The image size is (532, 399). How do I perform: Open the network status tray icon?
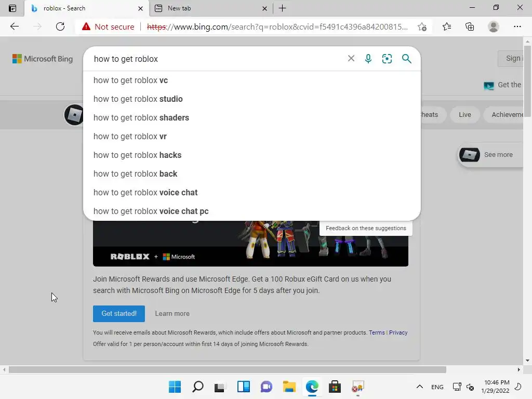pyautogui.click(x=457, y=387)
